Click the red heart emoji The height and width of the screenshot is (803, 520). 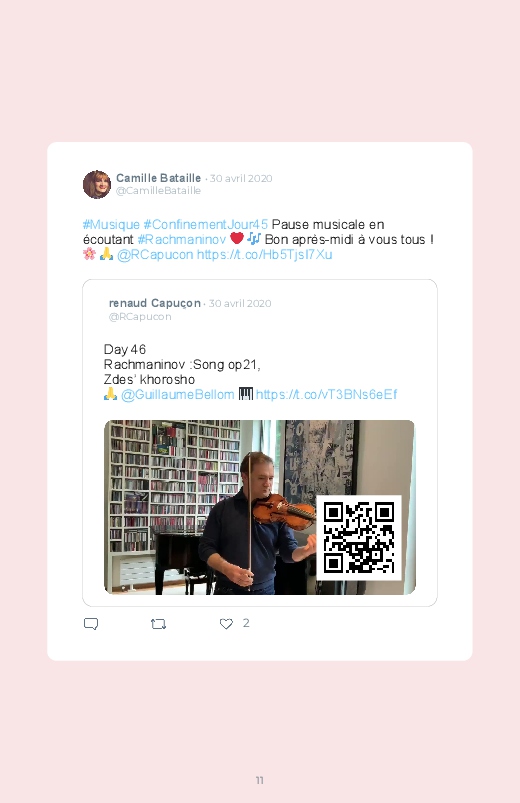point(237,239)
